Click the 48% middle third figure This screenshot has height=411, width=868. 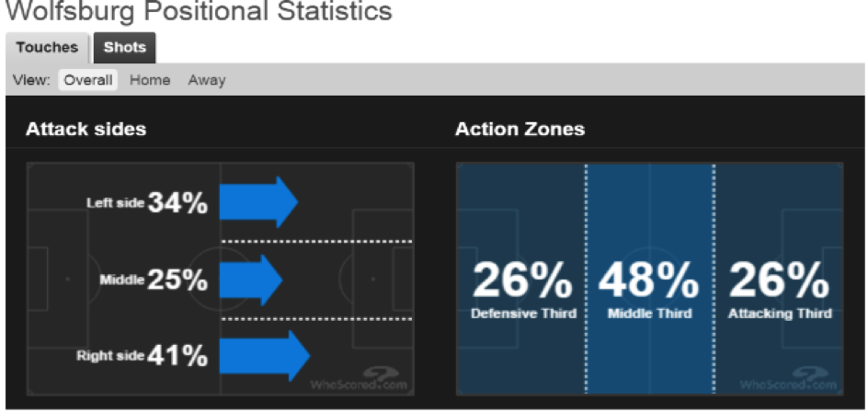click(x=649, y=281)
